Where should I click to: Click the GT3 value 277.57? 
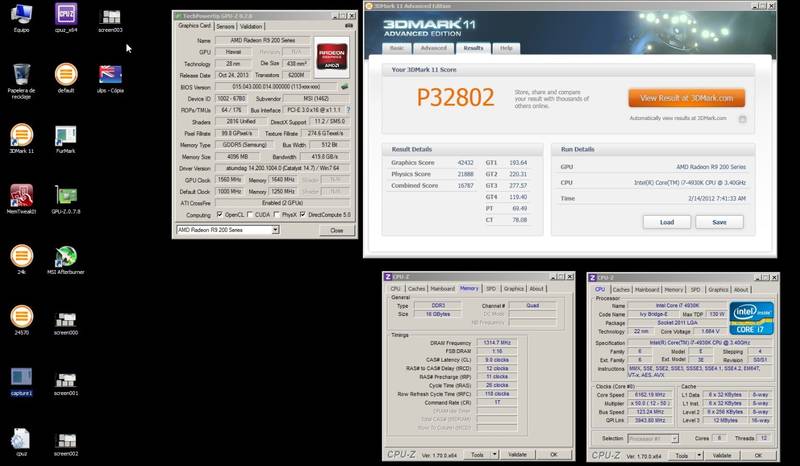point(518,186)
